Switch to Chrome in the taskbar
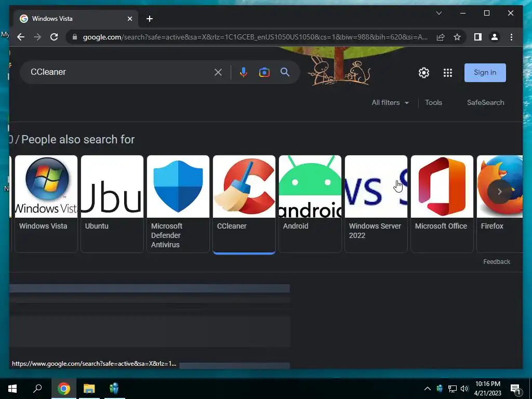This screenshot has width=532, height=399. coord(63,389)
